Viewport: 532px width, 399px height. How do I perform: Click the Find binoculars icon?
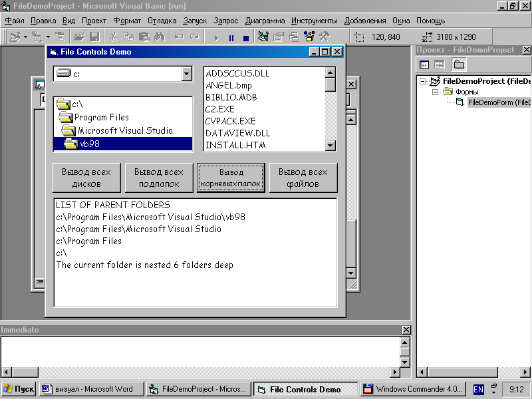click(x=159, y=37)
